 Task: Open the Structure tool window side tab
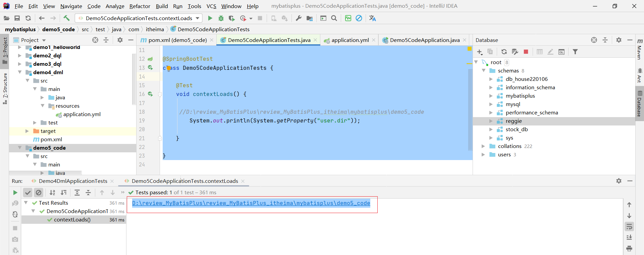click(5, 88)
